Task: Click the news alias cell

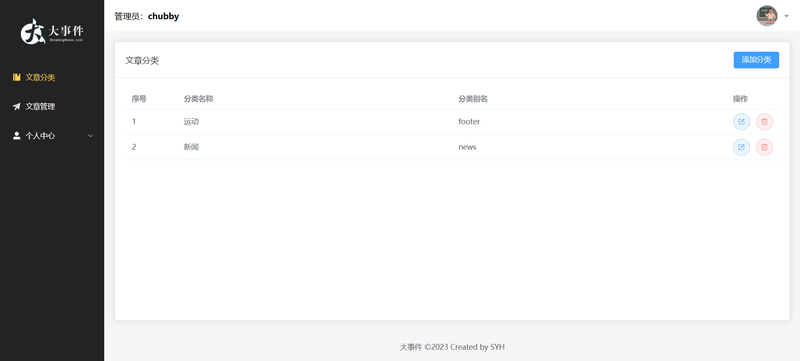Action: [x=467, y=147]
